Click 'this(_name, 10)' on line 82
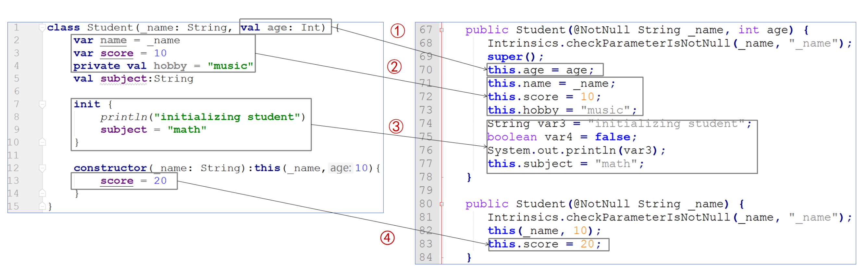 click(541, 231)
